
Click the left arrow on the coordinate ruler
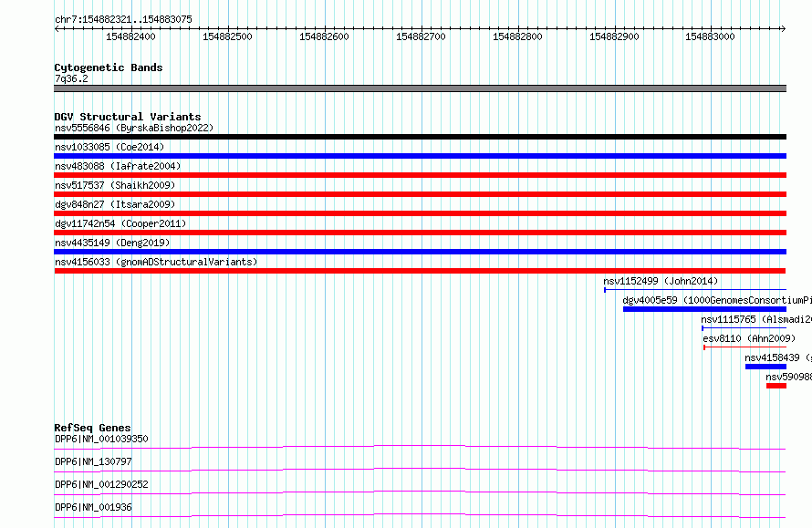tap(57, 29)
